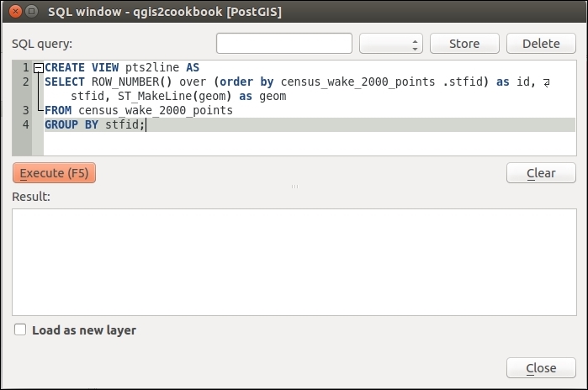Screen dimensions: 588x390
Task: Clear the SQL editor contents
Action: [x=541, y=173]
